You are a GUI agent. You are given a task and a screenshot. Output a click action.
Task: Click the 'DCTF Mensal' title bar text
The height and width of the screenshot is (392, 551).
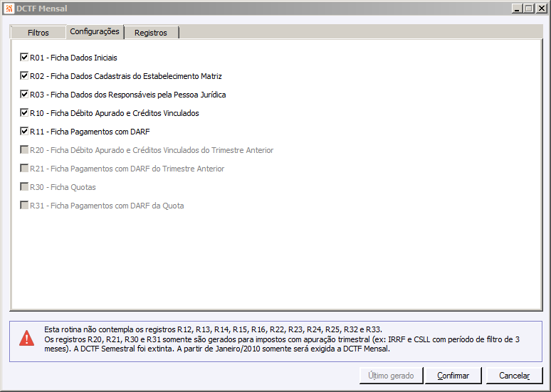(x=41, y=9)
